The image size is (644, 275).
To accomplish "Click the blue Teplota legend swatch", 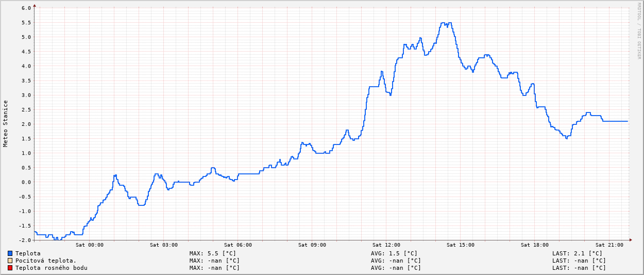I will [10, 253].
